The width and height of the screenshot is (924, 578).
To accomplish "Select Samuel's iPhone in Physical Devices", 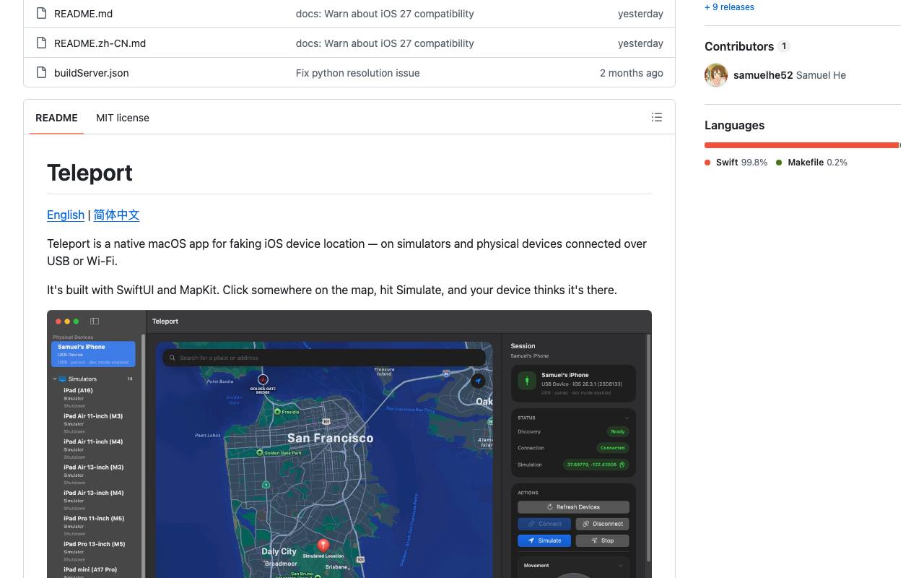I will (93, 353).
